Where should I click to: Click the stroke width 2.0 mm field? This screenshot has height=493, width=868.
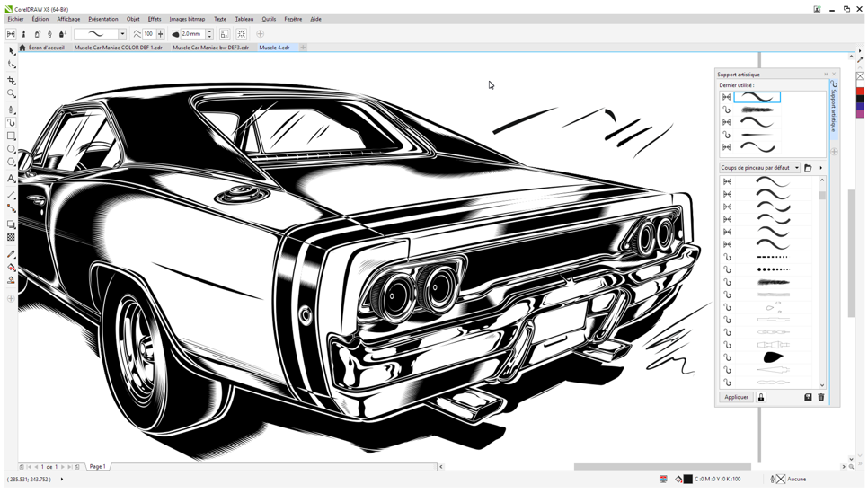point(192,34)
